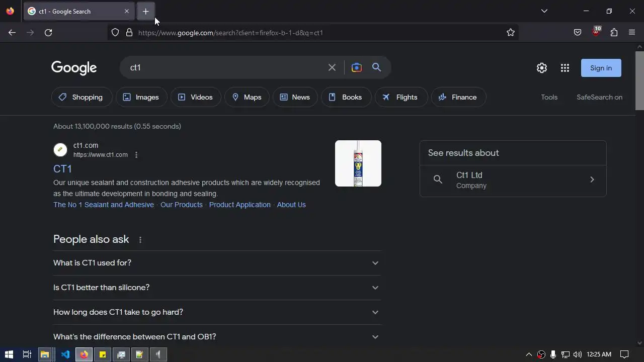644x362 pixels.
Task: Click the microphone tray icon
Action: (553, 354)
